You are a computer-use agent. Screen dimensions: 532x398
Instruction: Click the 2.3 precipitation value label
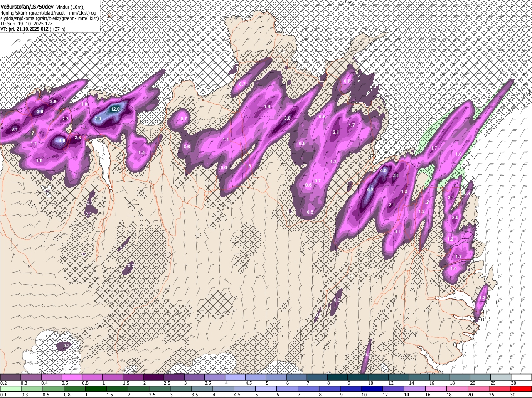65,119
